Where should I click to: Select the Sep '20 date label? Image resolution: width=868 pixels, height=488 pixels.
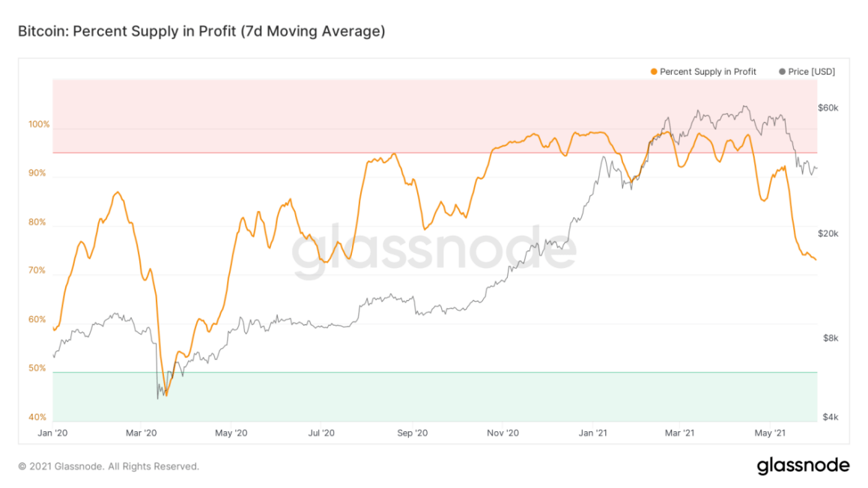coord(411,433)
